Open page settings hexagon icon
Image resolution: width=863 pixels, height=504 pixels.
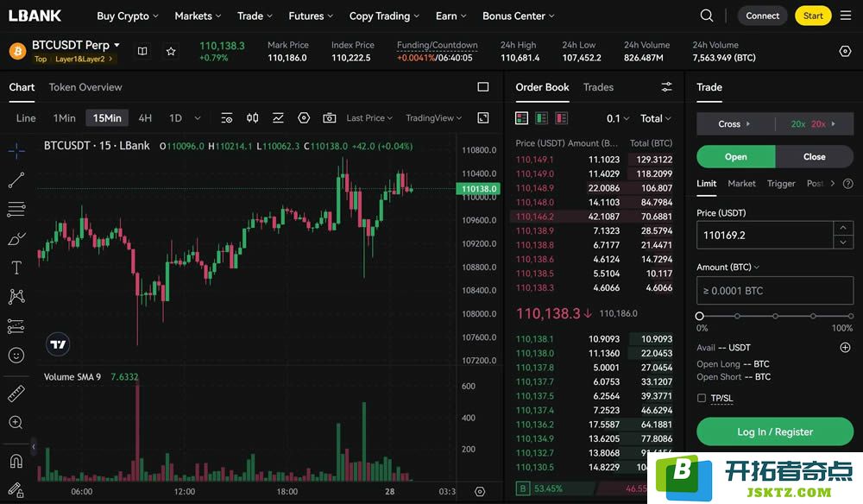tap(846, 51)
